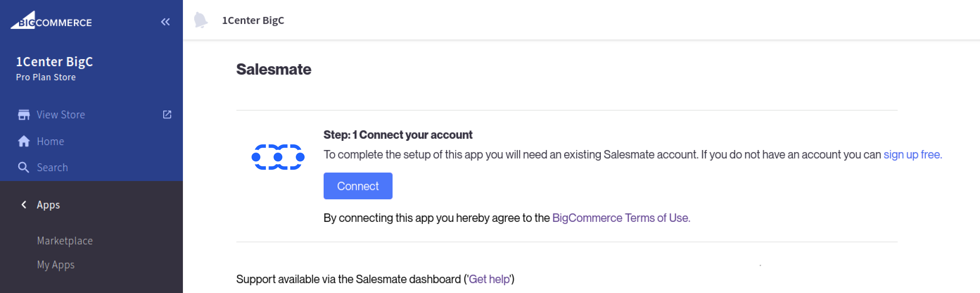Click the 1Center BigC store name in sidebar
This screenshot has width=980, height=293.
click(55, 62)
